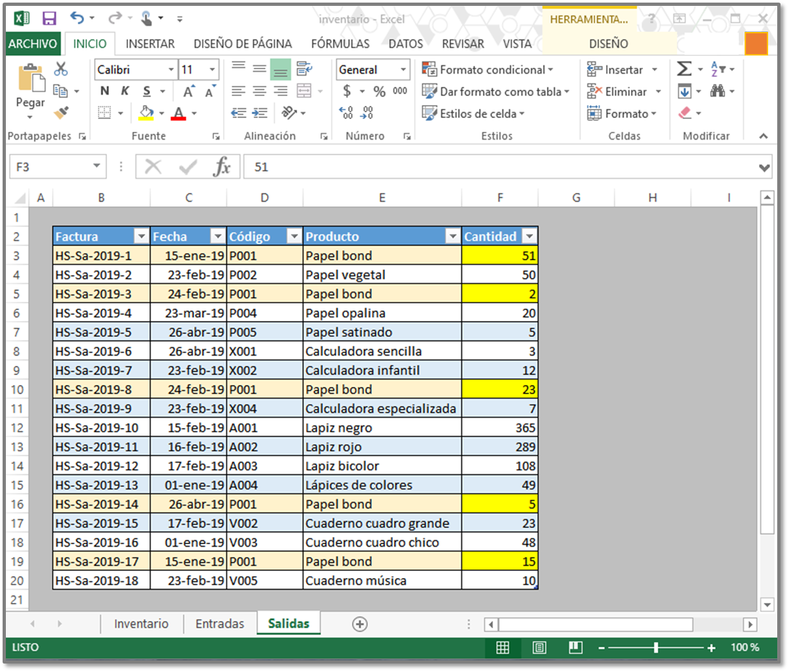The height and width of the screenshot is (672, 789).
Task: Open the Producto column filter dropdown
Action: click(x=452, y=236)
